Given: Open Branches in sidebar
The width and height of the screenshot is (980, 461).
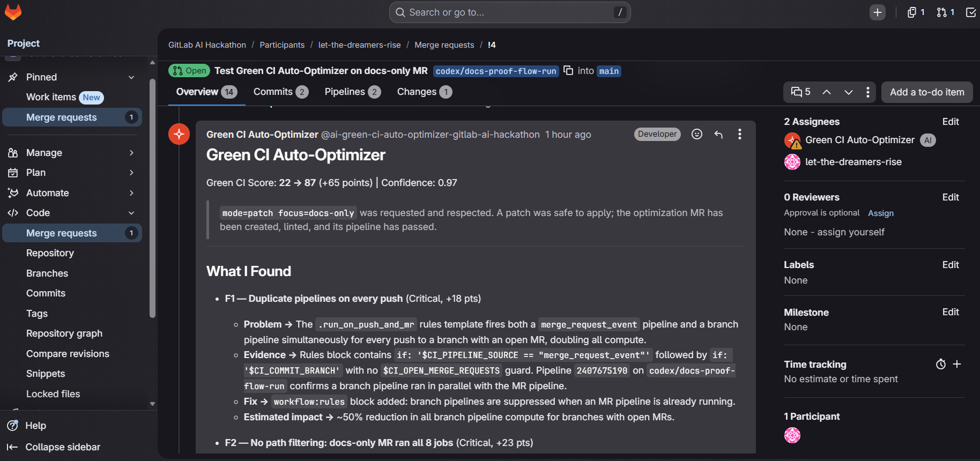Looking at the screenshot, I should pos(72,273).
